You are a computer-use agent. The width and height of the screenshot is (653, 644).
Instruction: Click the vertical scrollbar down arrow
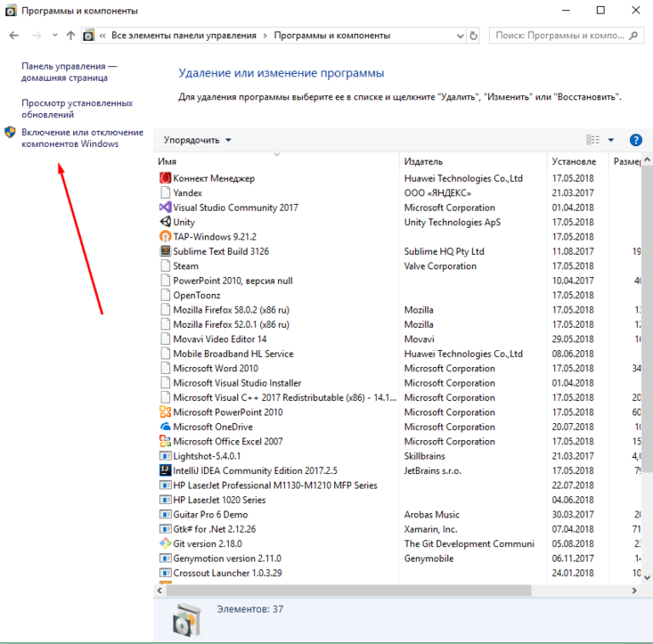(647, 577)
